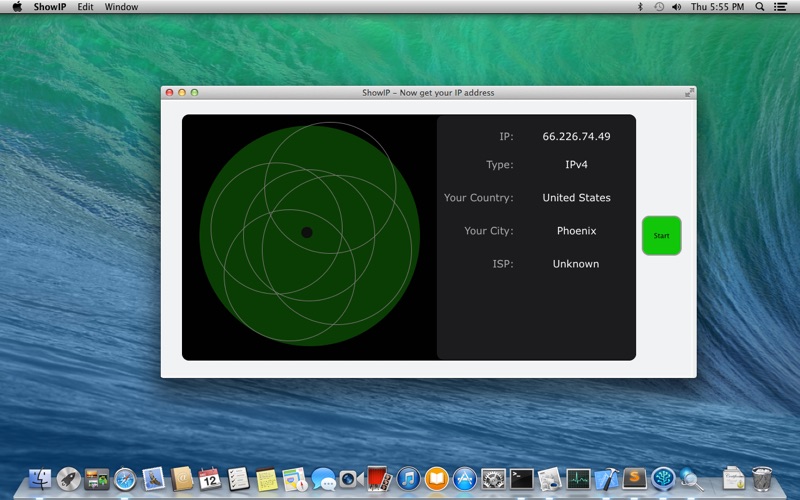Zoom the ShowIP window with the green titlebar button
The image size is (800, 500).
tap(194, 92)
